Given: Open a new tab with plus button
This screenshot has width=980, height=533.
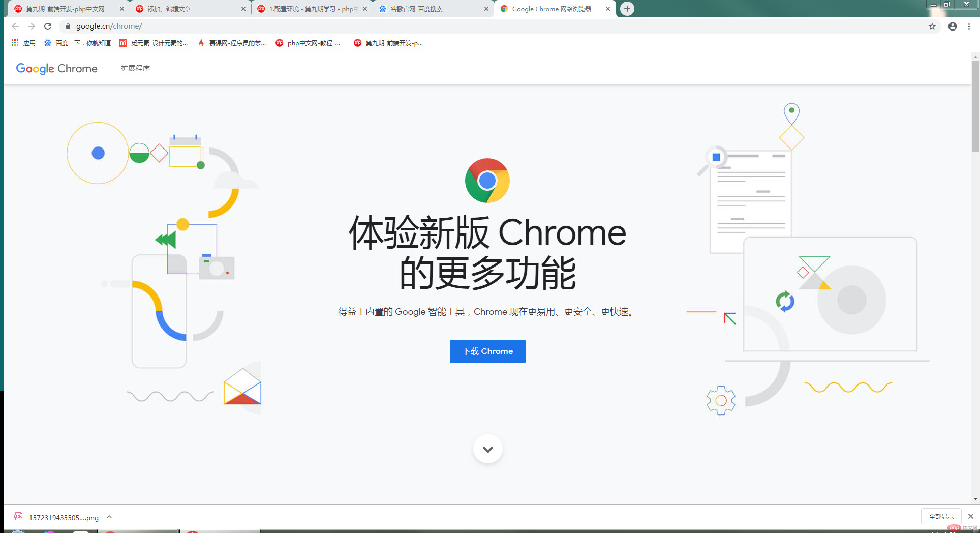Looking at the screenshot, I should click(627, 9).
